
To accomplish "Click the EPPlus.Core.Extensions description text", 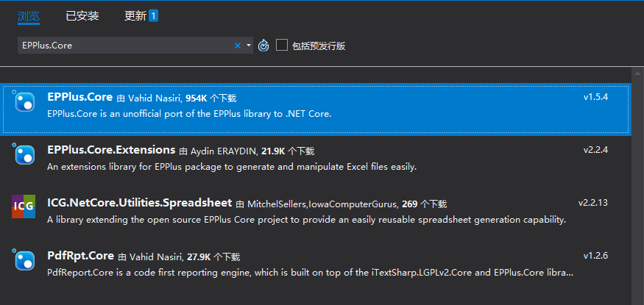I will click(232, 167).
